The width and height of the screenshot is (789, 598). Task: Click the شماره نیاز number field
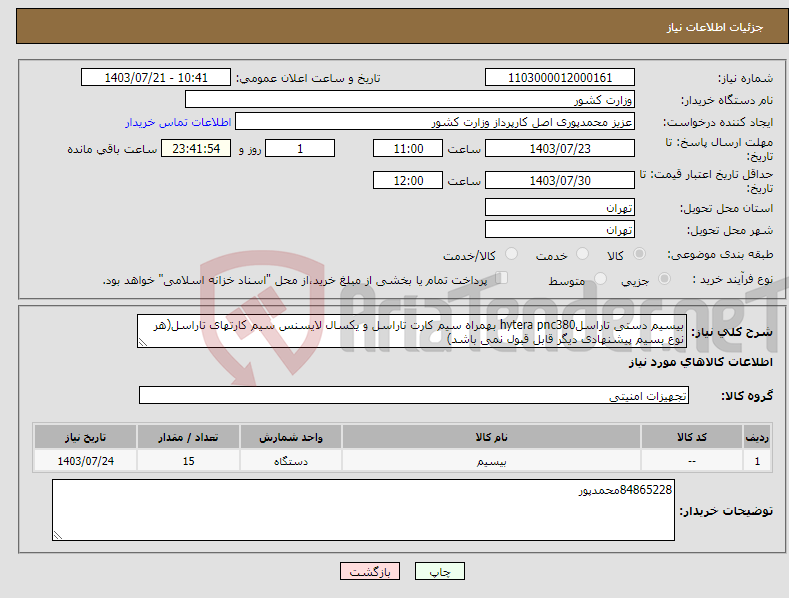(x=560, y=78)
